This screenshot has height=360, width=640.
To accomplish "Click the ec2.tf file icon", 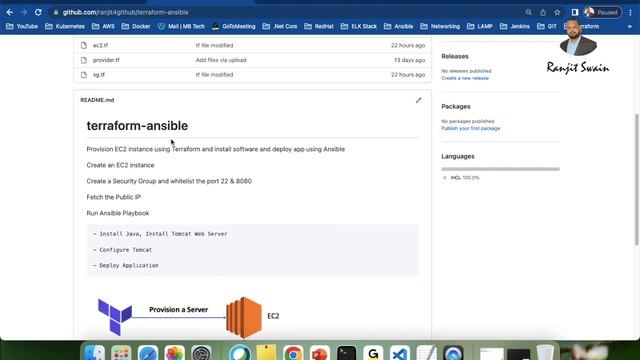I will 84,45.
